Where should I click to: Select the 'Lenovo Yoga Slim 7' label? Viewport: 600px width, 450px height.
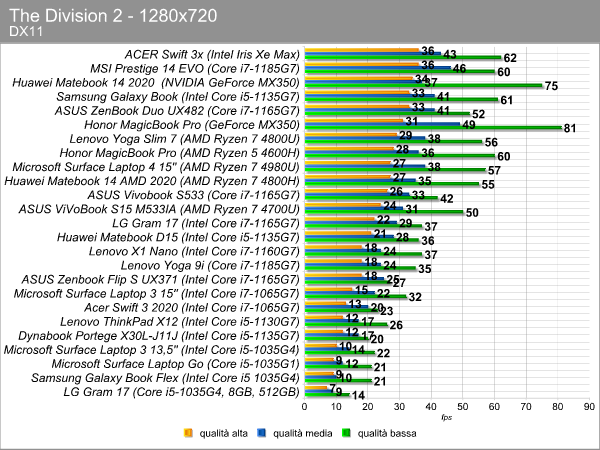(184, 139)
